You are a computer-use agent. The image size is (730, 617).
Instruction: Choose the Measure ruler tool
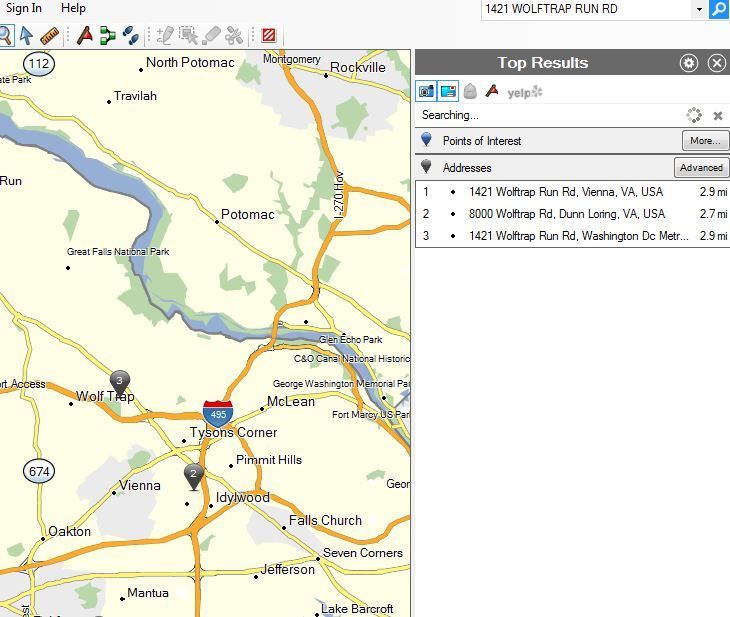[x=49, y=35]
